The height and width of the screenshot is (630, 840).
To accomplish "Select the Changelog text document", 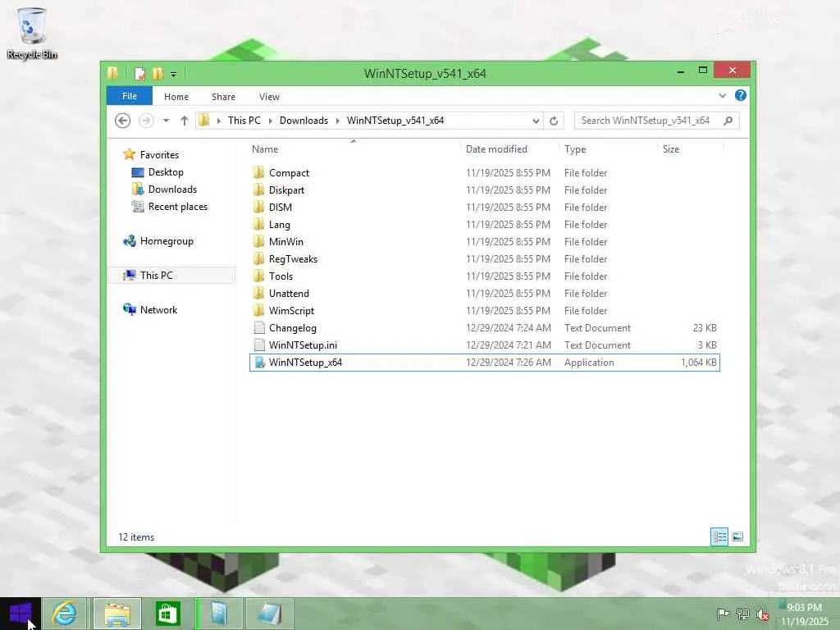I will 484,327.
